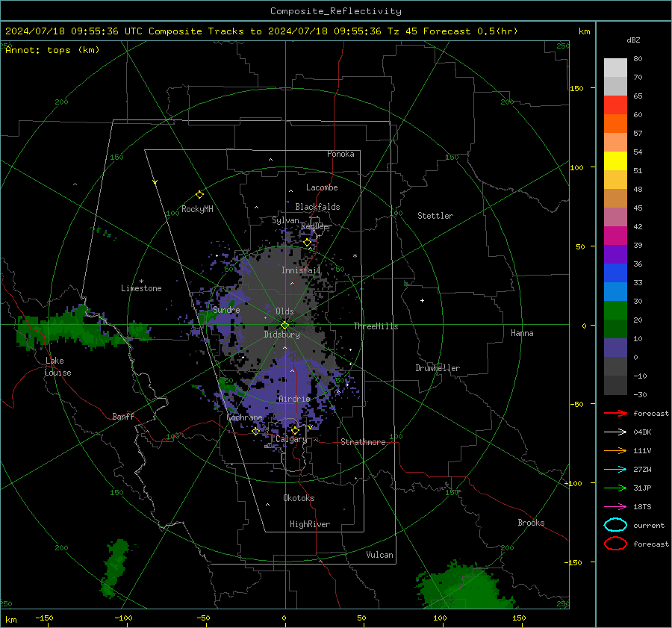
Task: Click the Strathmore city label
Action: 363,442
